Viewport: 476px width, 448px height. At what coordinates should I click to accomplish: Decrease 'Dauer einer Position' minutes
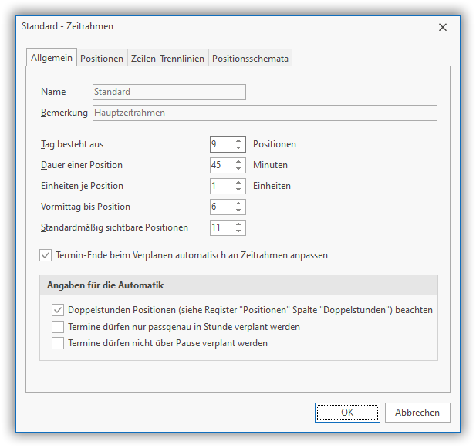pos(239,169)
